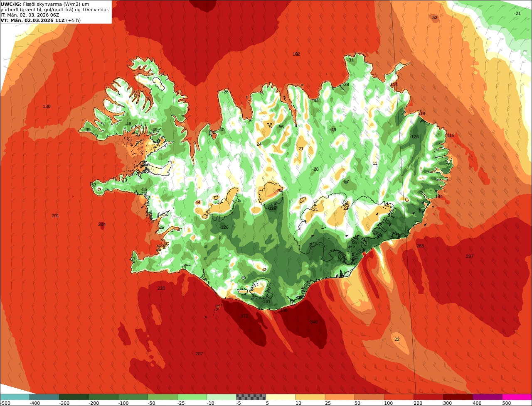The width and height of the screenshot is (532, 406).
Task: Click the palest green swatch between -10 and -5
Action: coord(221,397)
